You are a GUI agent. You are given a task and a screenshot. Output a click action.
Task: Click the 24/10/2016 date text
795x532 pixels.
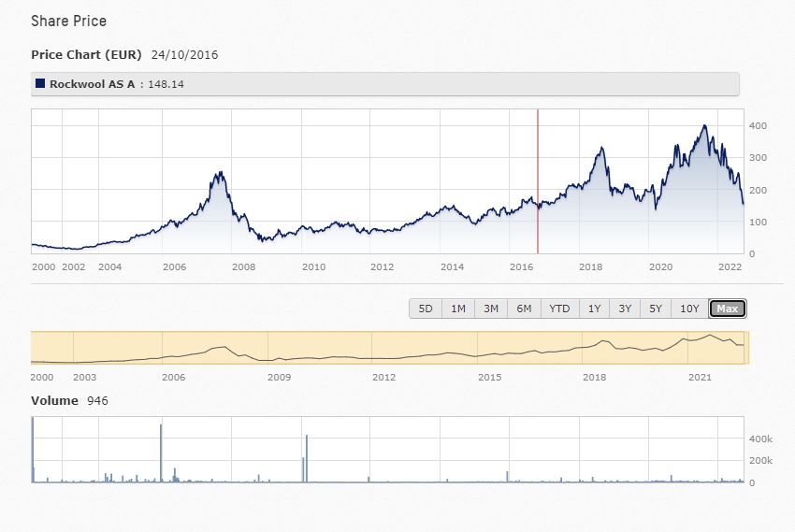click(184, 55)
